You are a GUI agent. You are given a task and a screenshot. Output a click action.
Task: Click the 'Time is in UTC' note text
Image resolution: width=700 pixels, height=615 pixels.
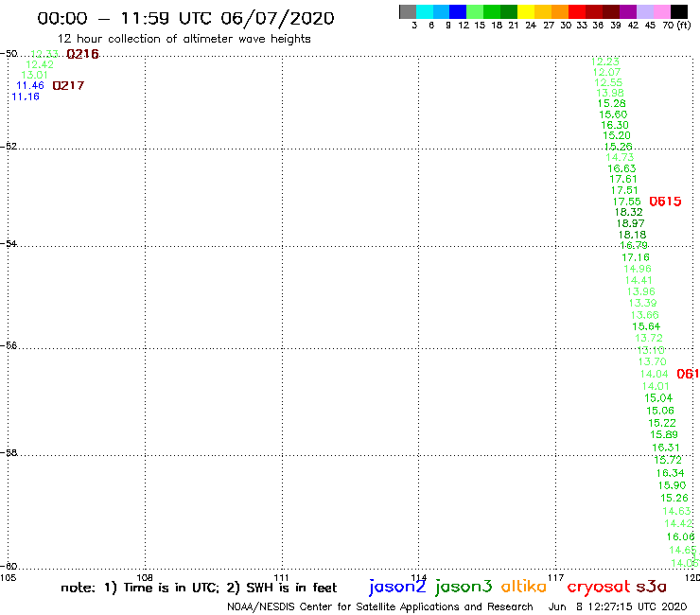click(171, 588)
